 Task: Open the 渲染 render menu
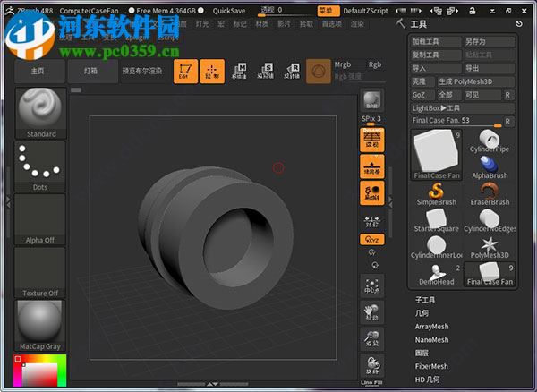(x=357, y=24)
